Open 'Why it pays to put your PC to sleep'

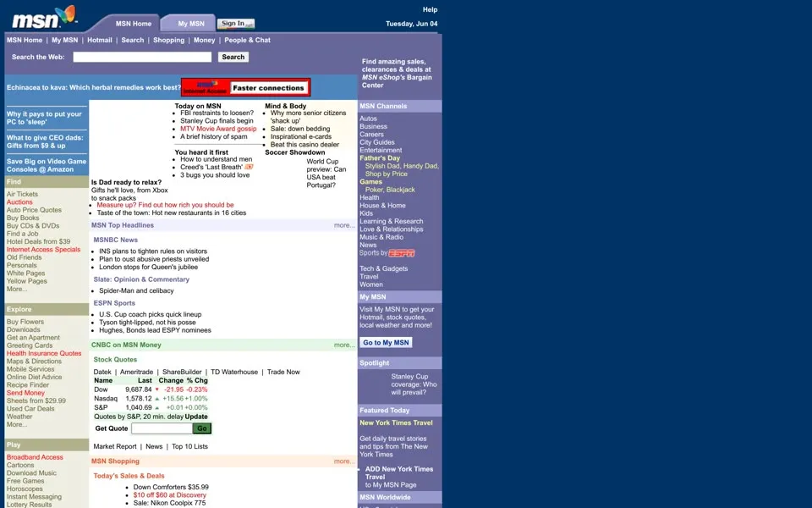(x=44, y=118)
